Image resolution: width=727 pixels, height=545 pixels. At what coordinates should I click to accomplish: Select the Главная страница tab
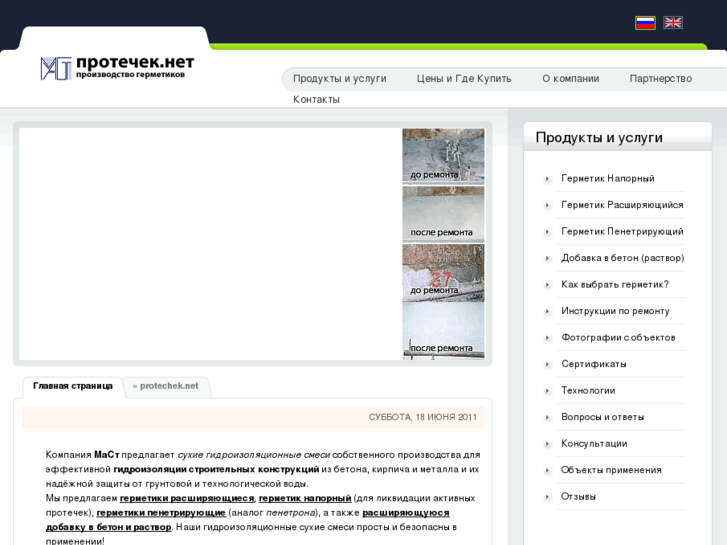[x=73, y=386]
